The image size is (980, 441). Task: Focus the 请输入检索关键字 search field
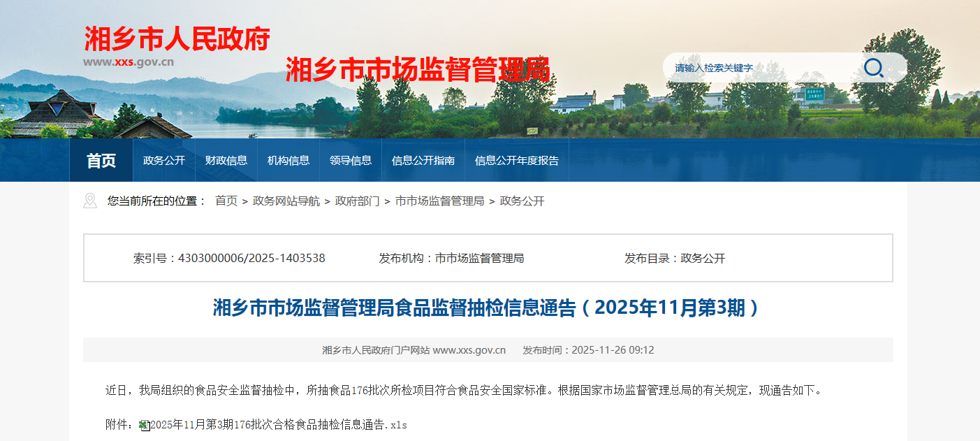(761, 68)
